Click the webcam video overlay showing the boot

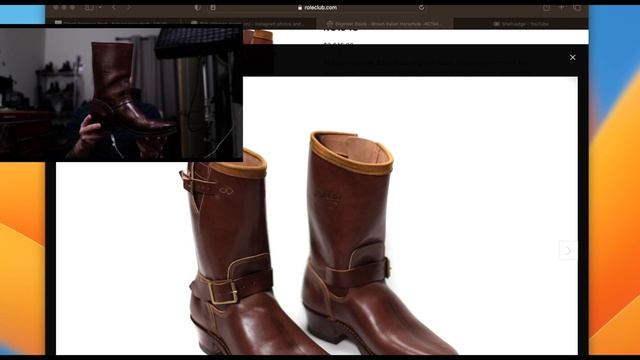121,93
